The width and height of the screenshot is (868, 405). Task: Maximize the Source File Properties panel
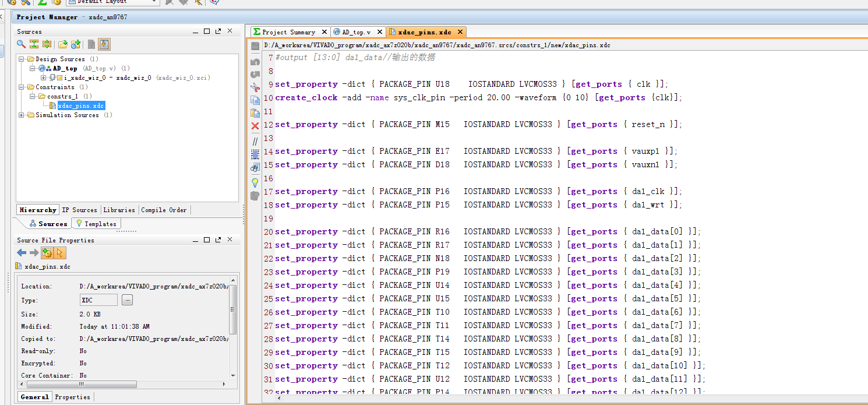(x=207, y=240)
